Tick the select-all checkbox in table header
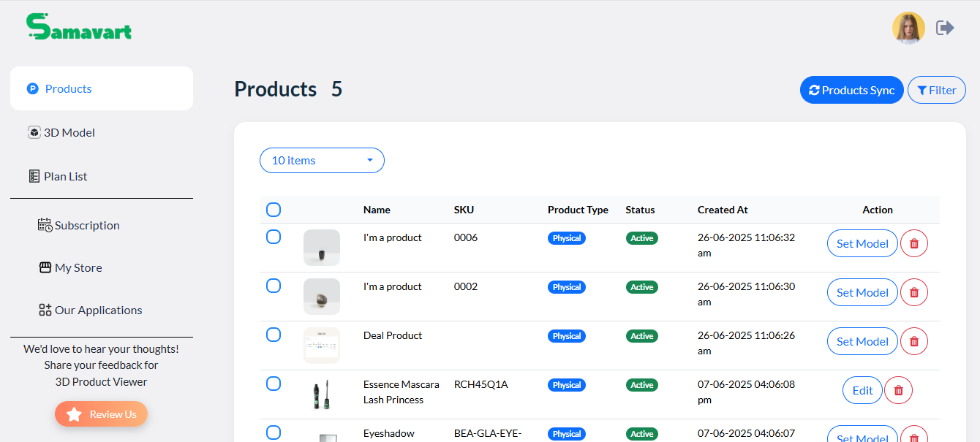This screenshot has width=980, height=442. 274,210
